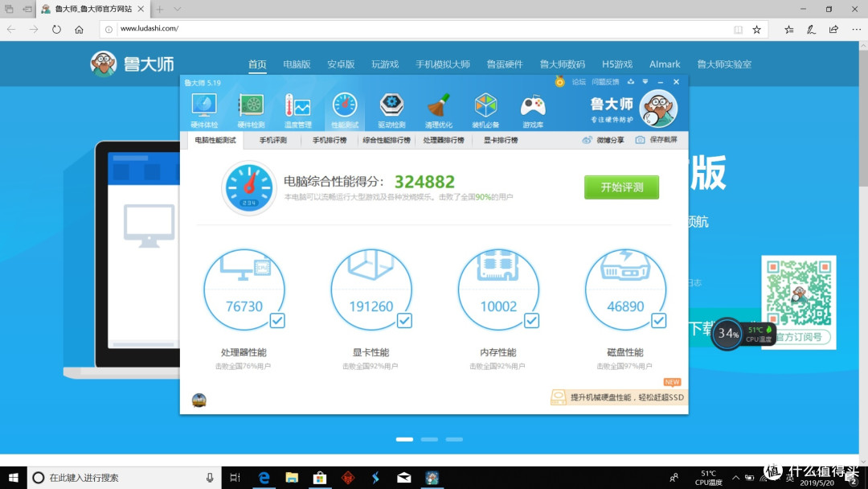868x489 pixels.
Task: Switch to 手机排行榜 tab
Action: (330, 140)
